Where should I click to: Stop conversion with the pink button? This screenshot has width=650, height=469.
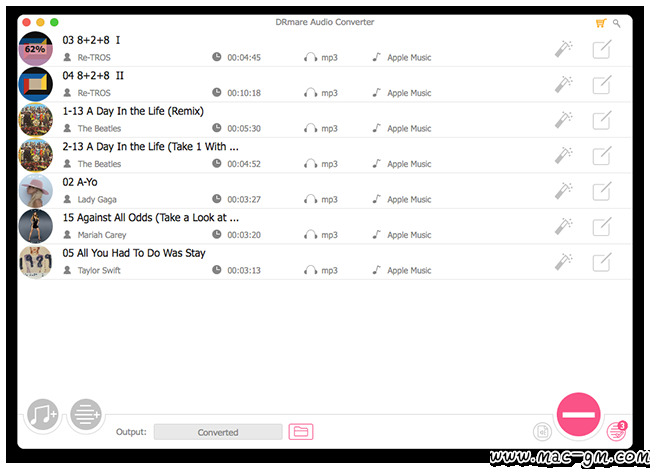tap(578, 414)
